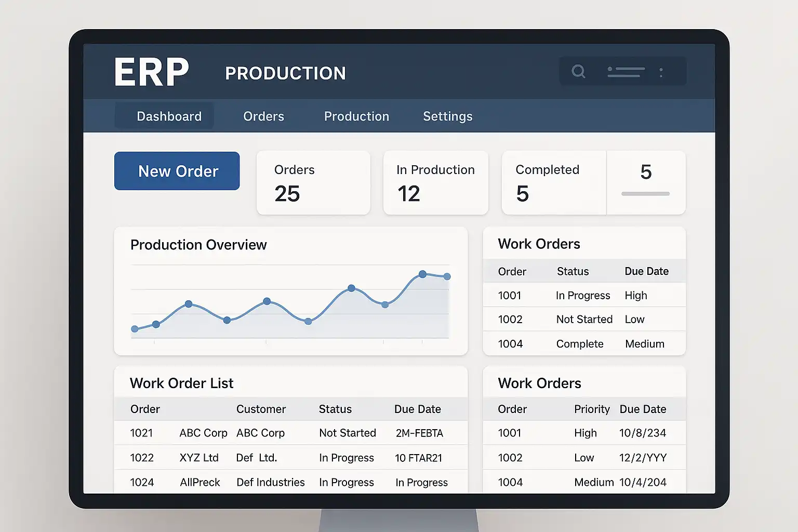The width and height of the screenshot is (798, 532).
Task: Select the first data point on chart line
Action: tap(135, 329)
